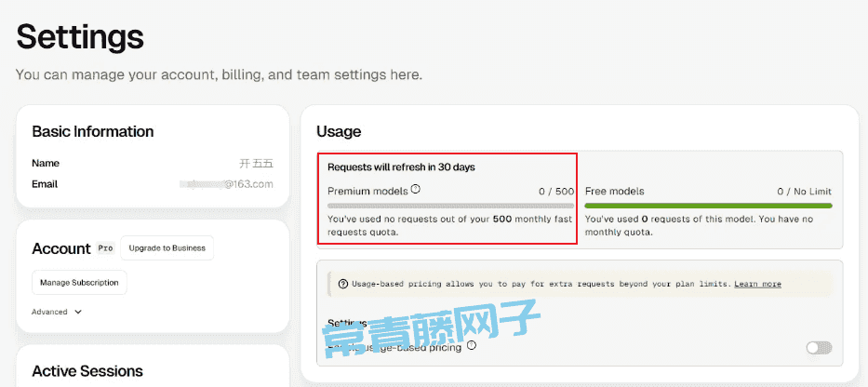Click the Requests will refresh in 30 days text

point(401,167)
